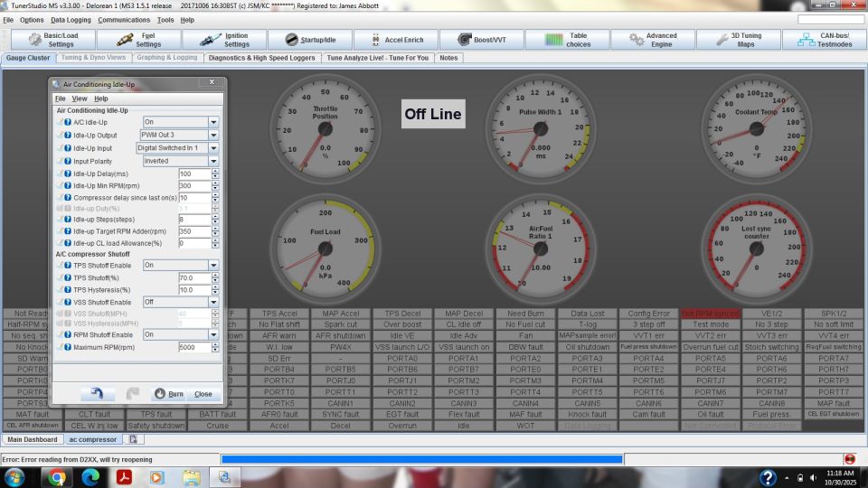868x488 pixels.
Task: Click the new dashboard tab icon
Action: pyautogui.click(x=134, y=439)
